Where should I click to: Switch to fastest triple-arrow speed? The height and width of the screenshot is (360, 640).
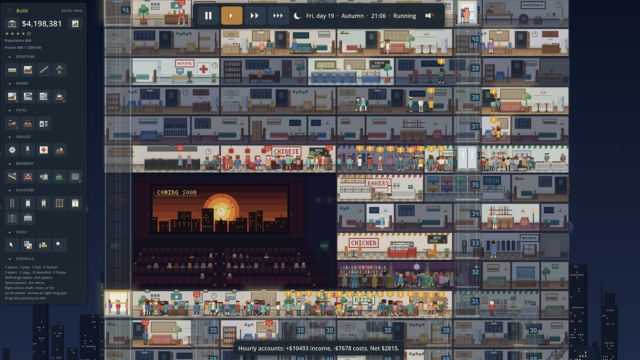pos(278,16)
